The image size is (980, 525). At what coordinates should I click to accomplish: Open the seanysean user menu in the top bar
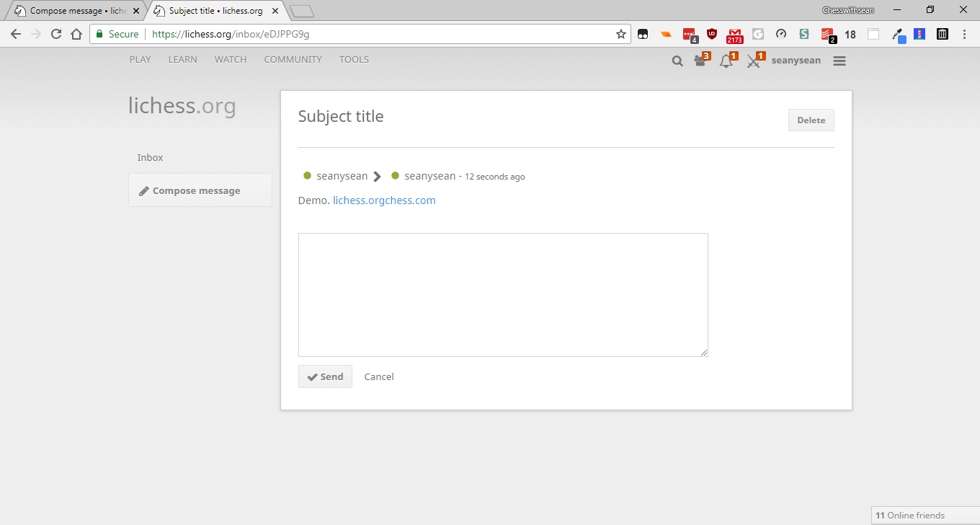pos(796,61)
